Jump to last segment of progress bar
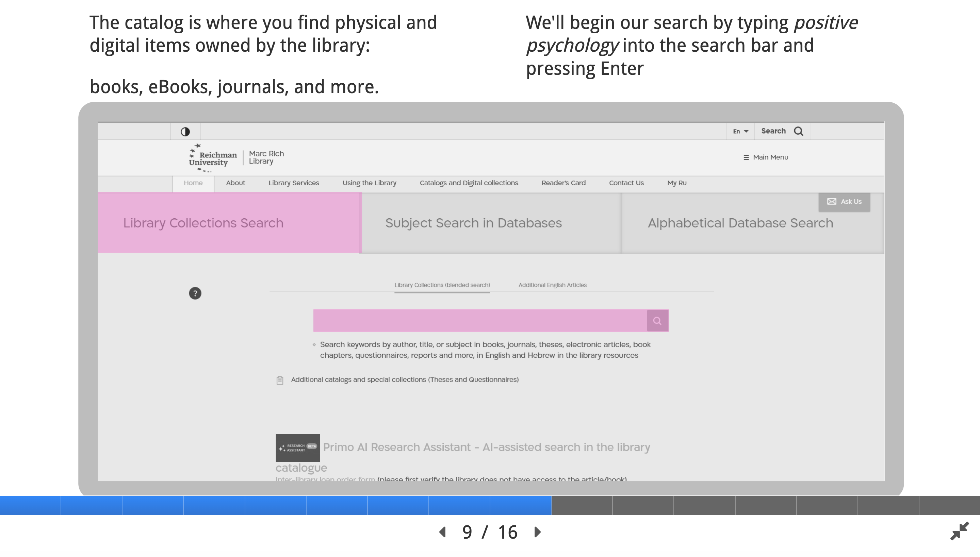Viewport: 980px width, 557px height. coord(949,505)
